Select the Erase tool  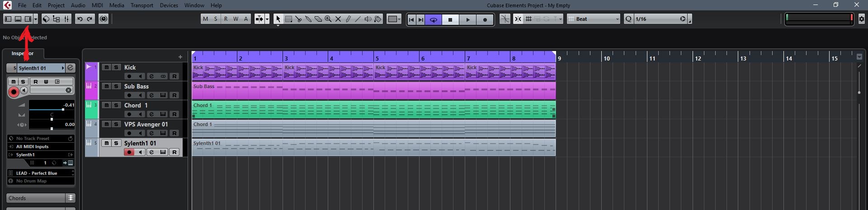point(318,19)
